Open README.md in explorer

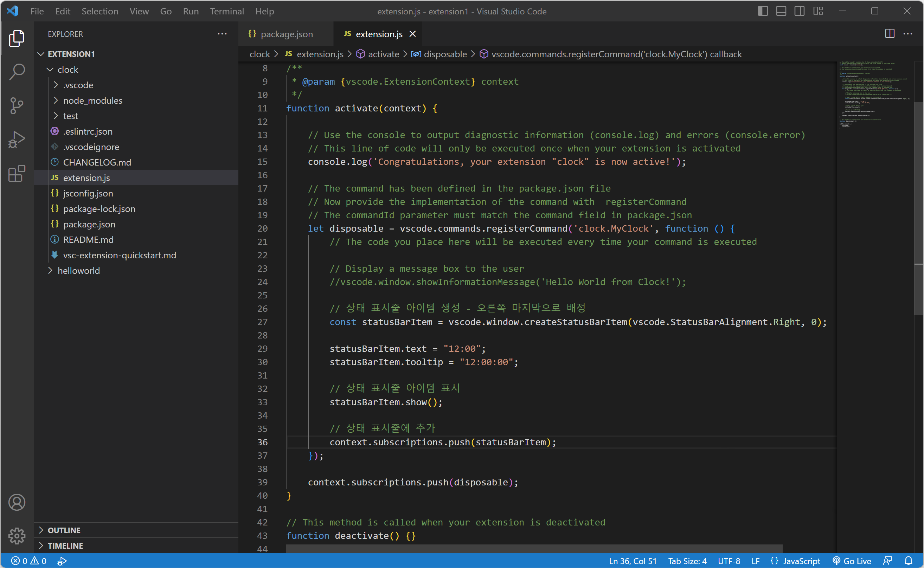click(x=88, y=240)
